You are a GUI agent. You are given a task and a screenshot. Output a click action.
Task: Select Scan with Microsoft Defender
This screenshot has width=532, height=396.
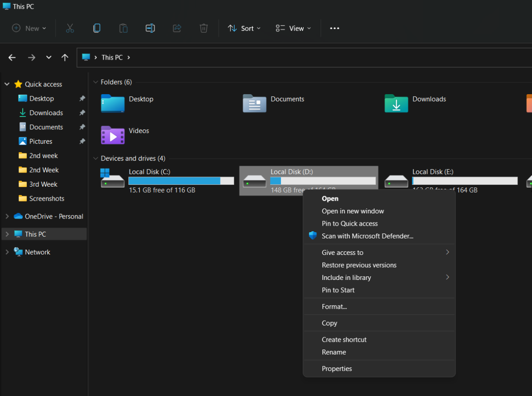click(367, 236)
